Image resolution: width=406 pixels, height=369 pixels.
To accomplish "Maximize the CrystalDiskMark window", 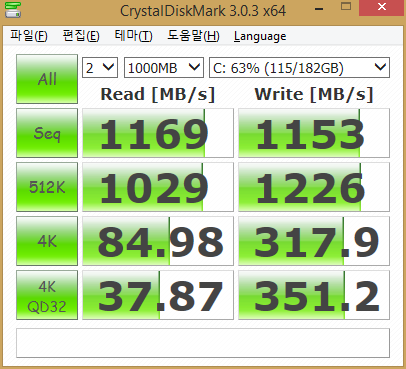I will point(346,7).
